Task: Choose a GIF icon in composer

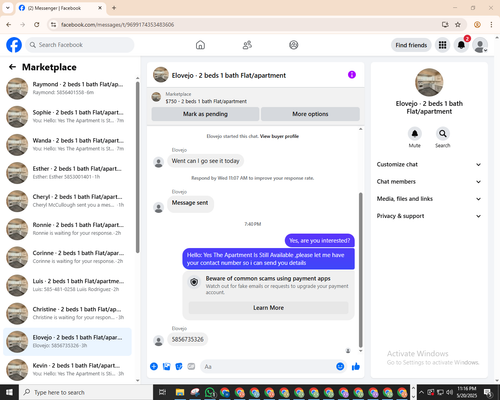Action: (191, 367)
